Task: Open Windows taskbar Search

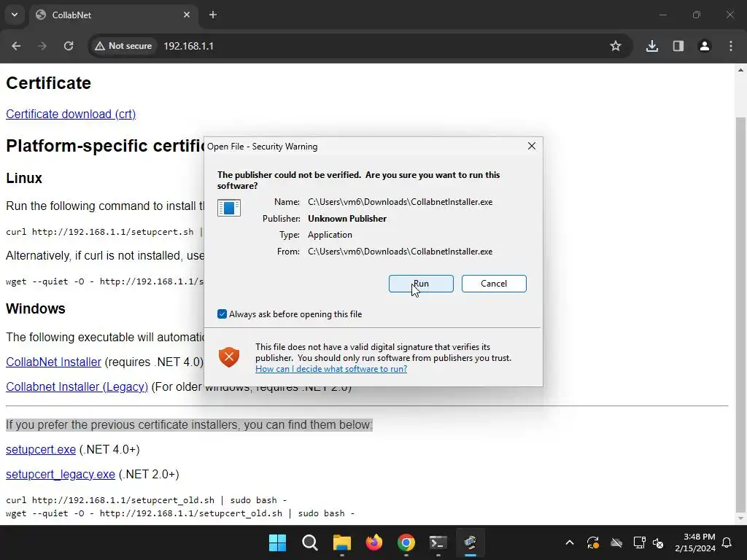Action: pos(309,542)
